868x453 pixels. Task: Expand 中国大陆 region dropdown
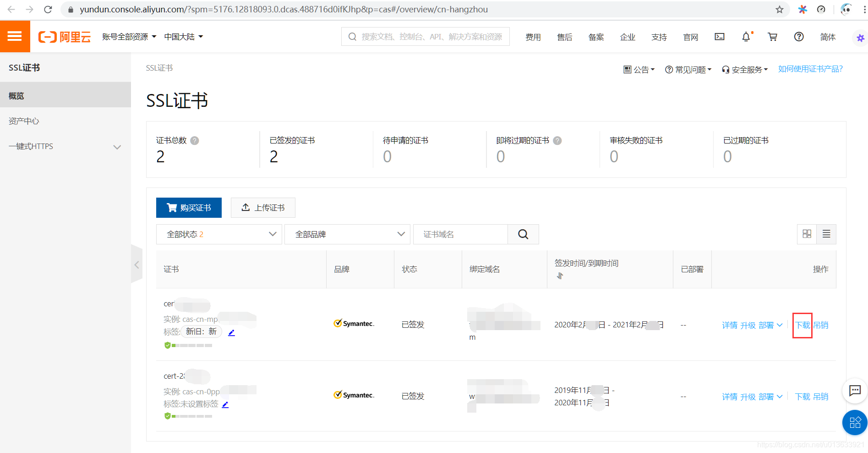pos(183,37)
